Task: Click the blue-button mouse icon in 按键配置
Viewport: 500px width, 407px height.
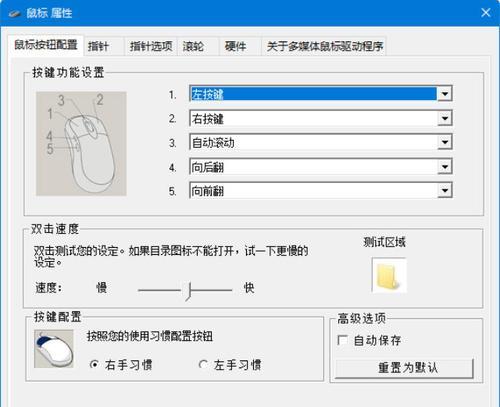Action: pyautogui.click(x=54, y=349)
